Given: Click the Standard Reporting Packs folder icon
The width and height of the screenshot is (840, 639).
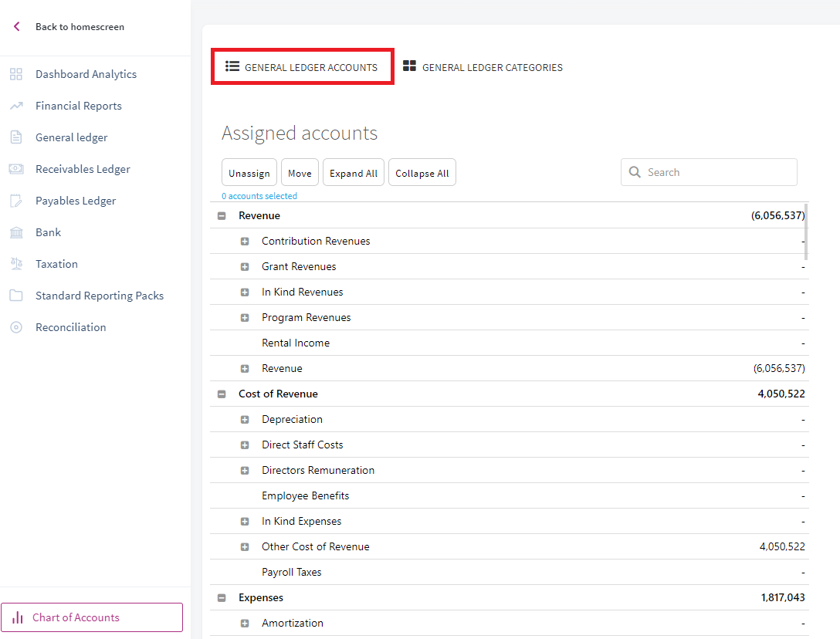Looking at the screenshot, I should click(16, 295).
